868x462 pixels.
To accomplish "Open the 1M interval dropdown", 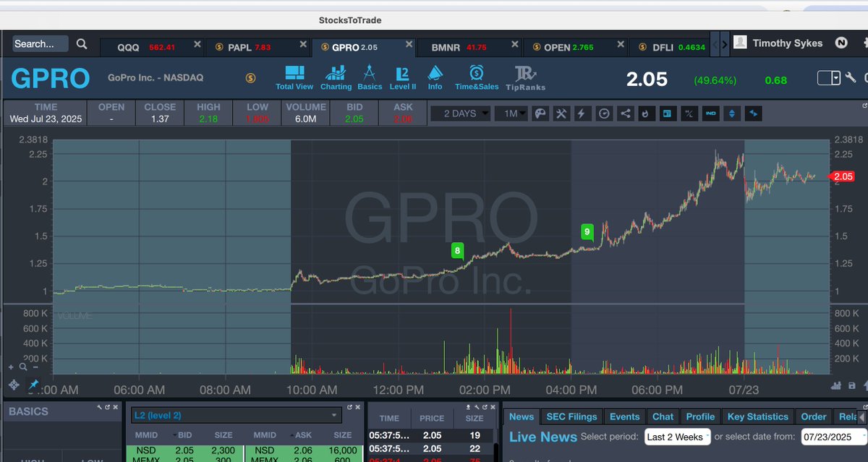I will pos(511,114).
